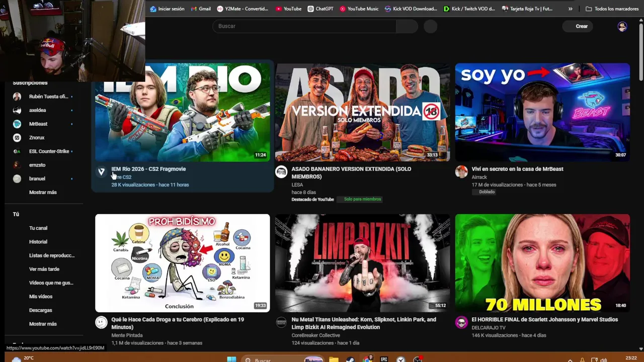644x362 pixels.
Task: Focus the Buscar search field
Action: click(304, 26)
